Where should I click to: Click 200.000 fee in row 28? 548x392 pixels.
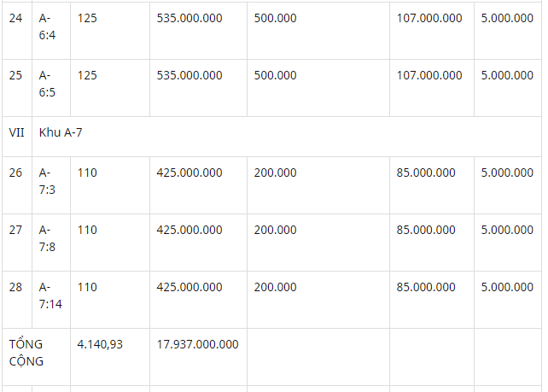tap(275, 287)
